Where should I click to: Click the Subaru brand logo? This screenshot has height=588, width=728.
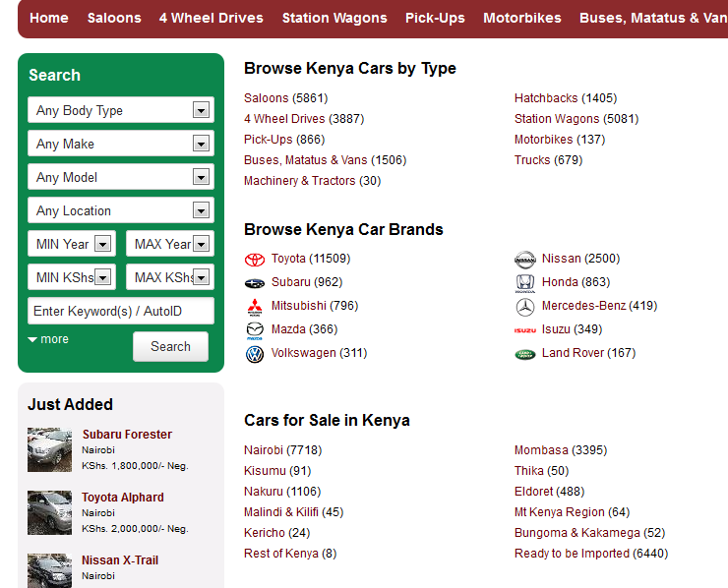(x=255, y=282)
